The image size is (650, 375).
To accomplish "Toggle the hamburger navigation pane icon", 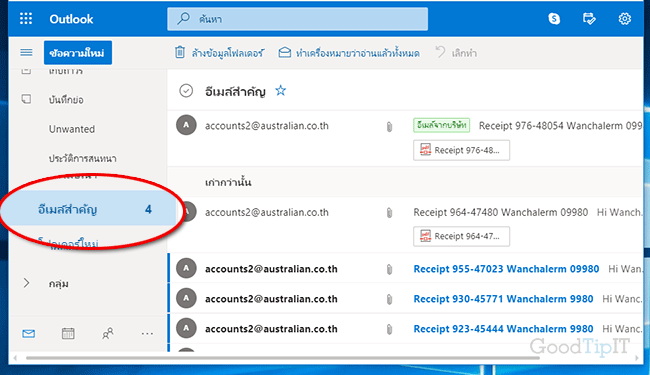I will tap(26, 53).
